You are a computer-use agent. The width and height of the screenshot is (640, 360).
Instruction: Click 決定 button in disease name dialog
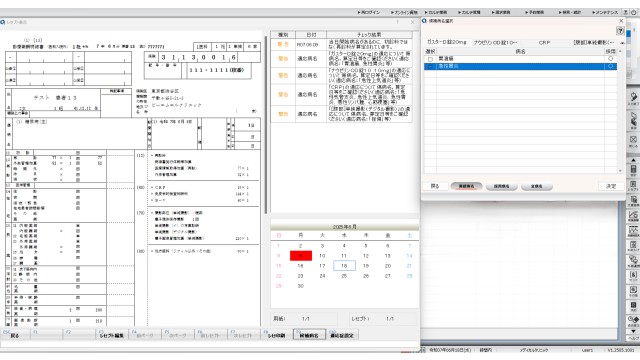611,186
